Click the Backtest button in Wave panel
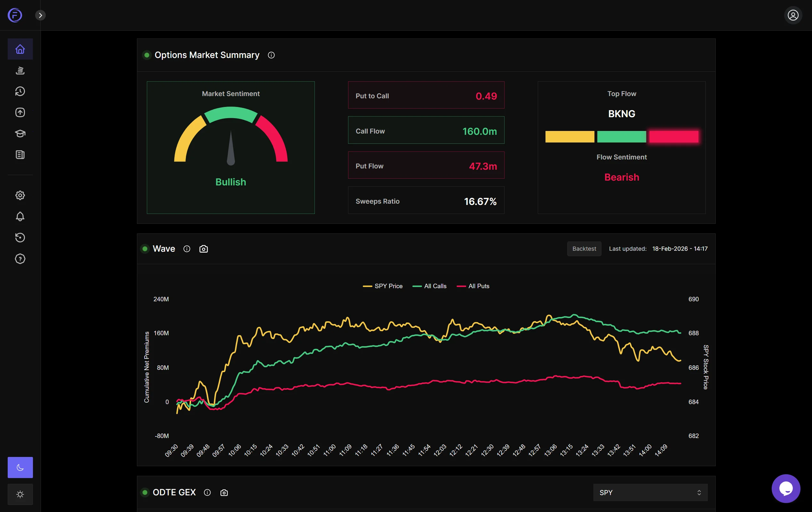The height and width of the screenshot is (512, 812). [x=584, y=249]
